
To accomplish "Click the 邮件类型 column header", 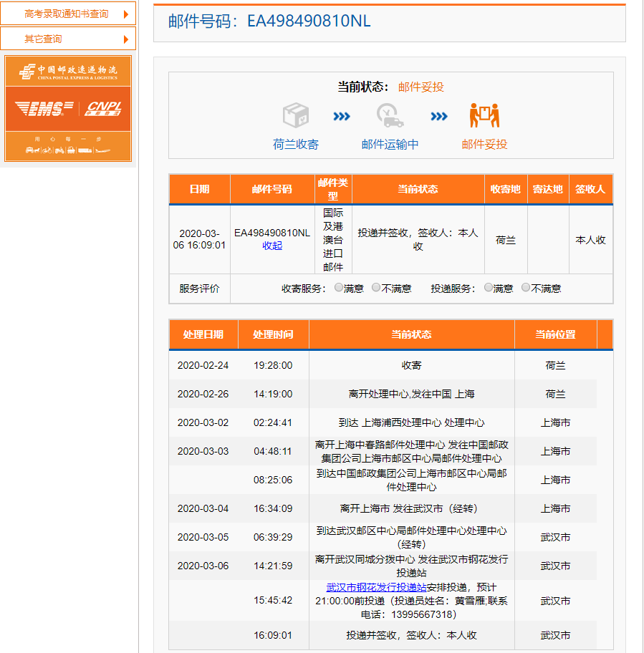I will point(333,189).
